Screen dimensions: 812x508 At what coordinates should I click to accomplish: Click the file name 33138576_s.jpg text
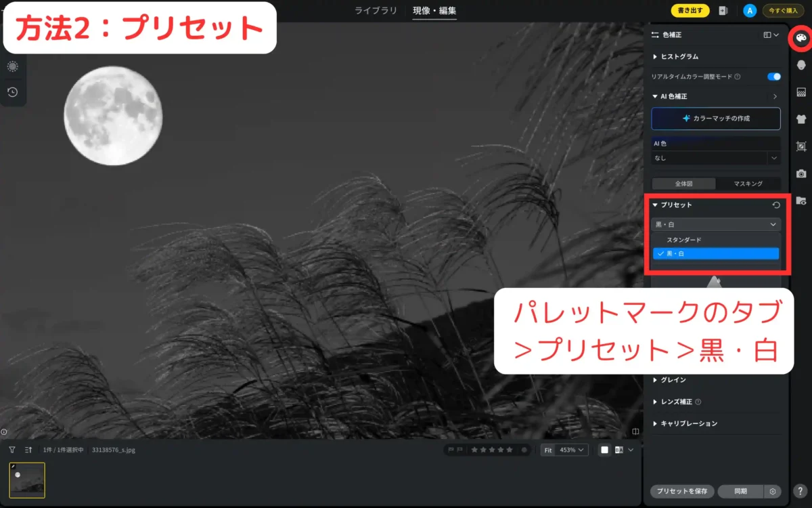[114, 450]
